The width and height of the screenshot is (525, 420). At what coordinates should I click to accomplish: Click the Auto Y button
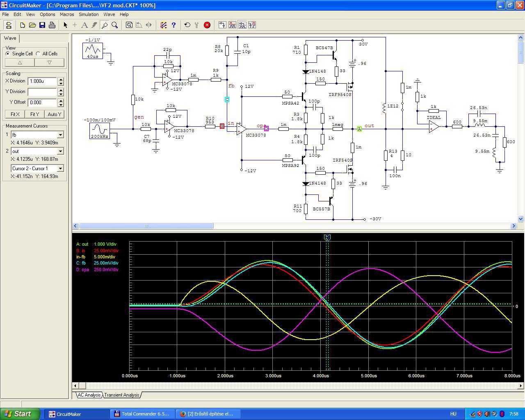coord(55,114)
